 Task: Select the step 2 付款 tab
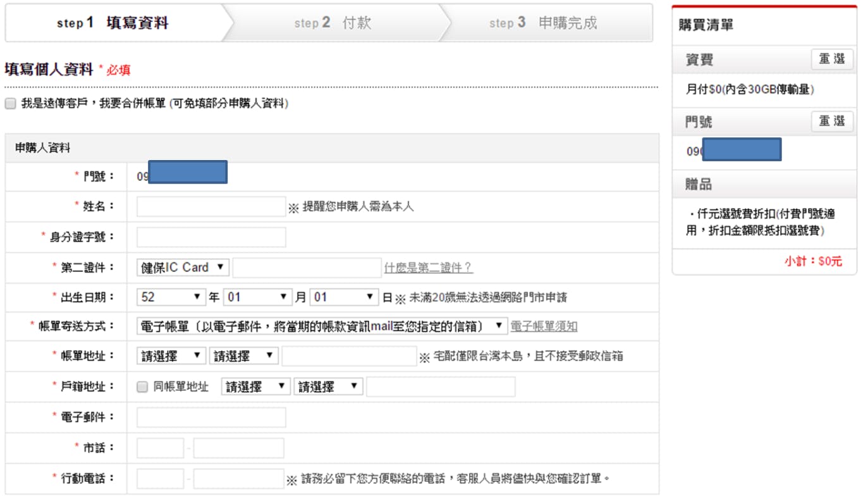click(333, 23)
